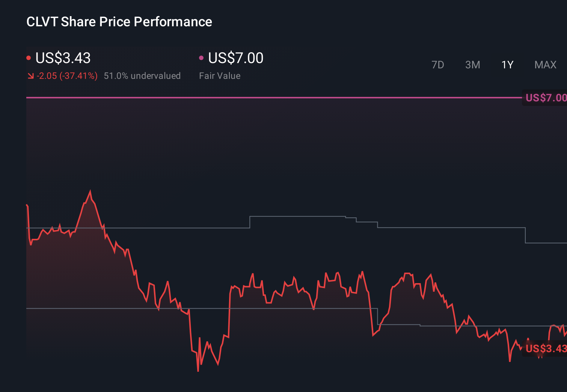The width and height of the screenshot is (567, 392).
Task: Expand the Fair Value section details
Action: point(220,75)
